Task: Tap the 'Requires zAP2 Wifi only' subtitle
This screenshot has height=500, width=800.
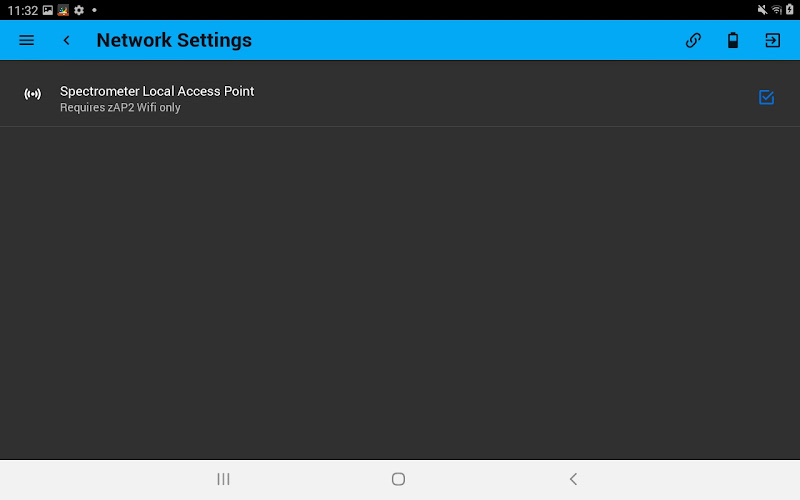Action: coord(120,108)
